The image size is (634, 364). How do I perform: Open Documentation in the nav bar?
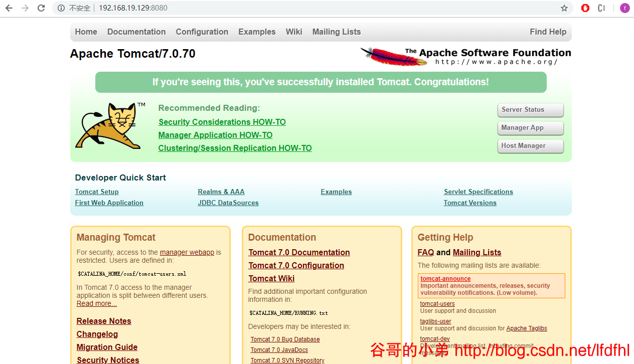(x=136, y=32)
